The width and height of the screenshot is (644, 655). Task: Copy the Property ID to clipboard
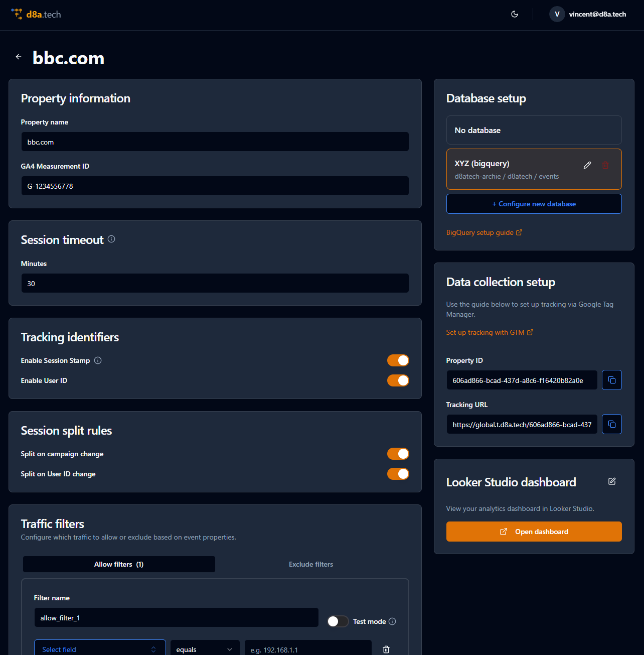click(611, 380)
